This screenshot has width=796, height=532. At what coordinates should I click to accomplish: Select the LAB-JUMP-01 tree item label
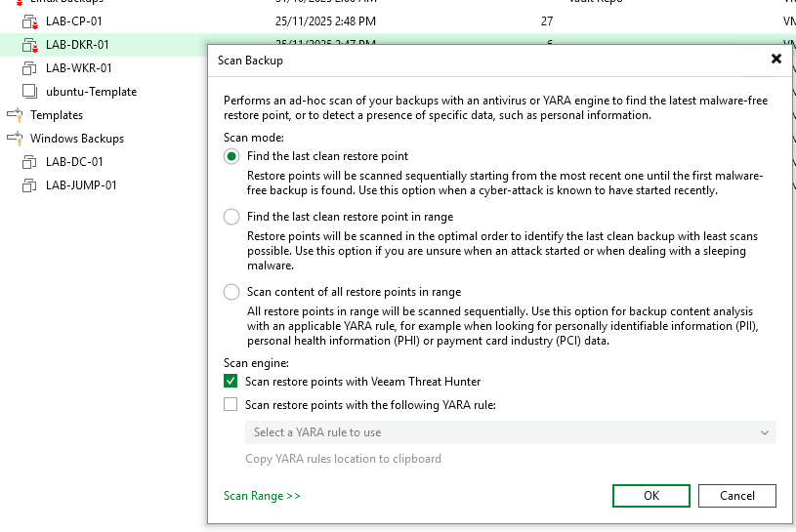tap(81, 185)
